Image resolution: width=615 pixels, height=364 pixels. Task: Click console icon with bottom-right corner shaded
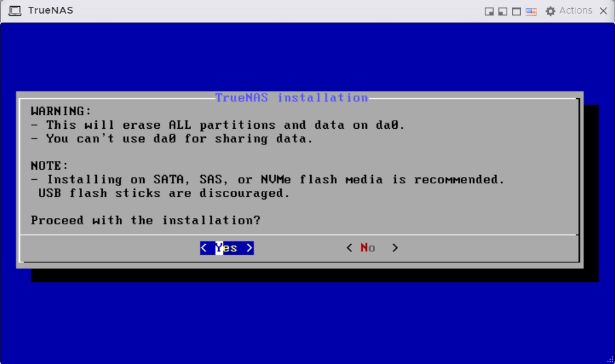click(x=489, y=12)
